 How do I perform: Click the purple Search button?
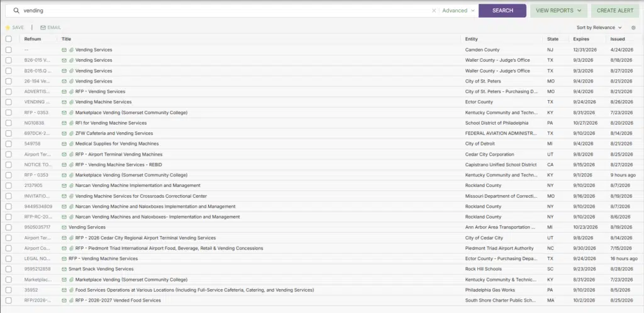tap(502, 11)
